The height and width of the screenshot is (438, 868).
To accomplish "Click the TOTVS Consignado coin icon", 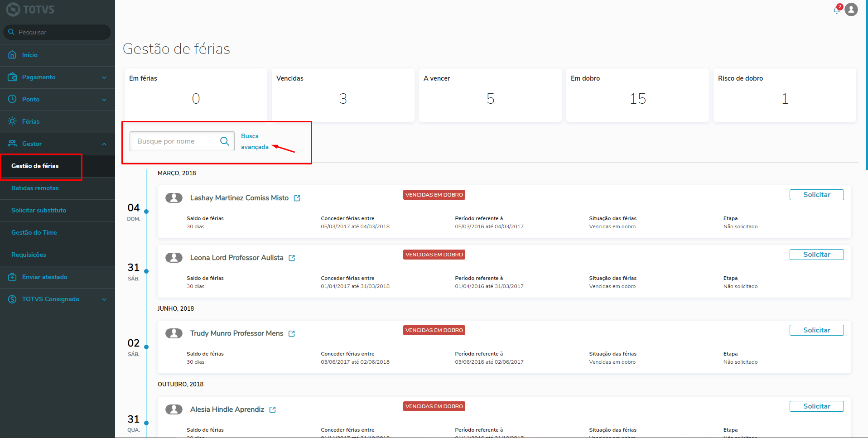I will (x=12, y=299).
